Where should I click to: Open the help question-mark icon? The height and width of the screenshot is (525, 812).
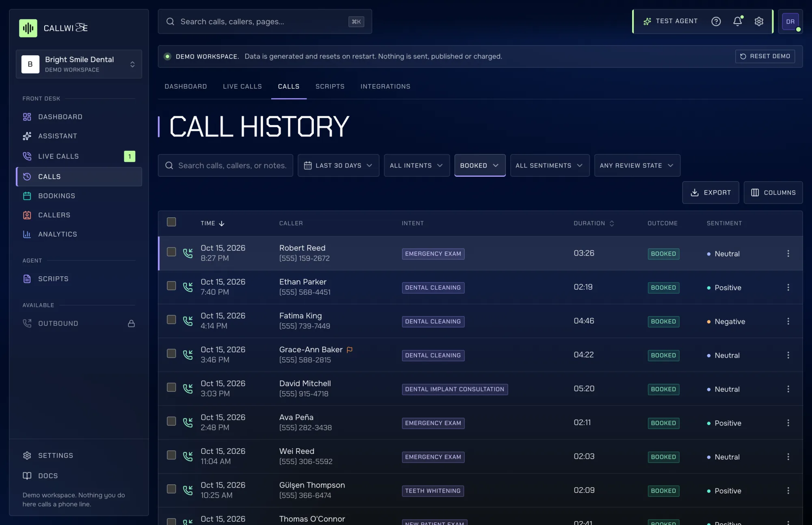[x=716, y=22]
